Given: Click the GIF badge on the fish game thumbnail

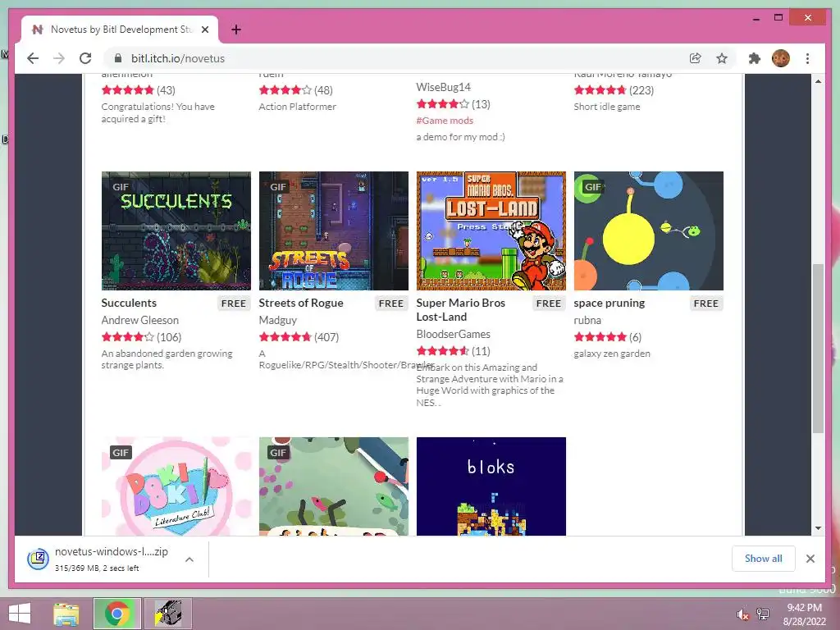Looking at the screenshot, I should coord(278,453).
